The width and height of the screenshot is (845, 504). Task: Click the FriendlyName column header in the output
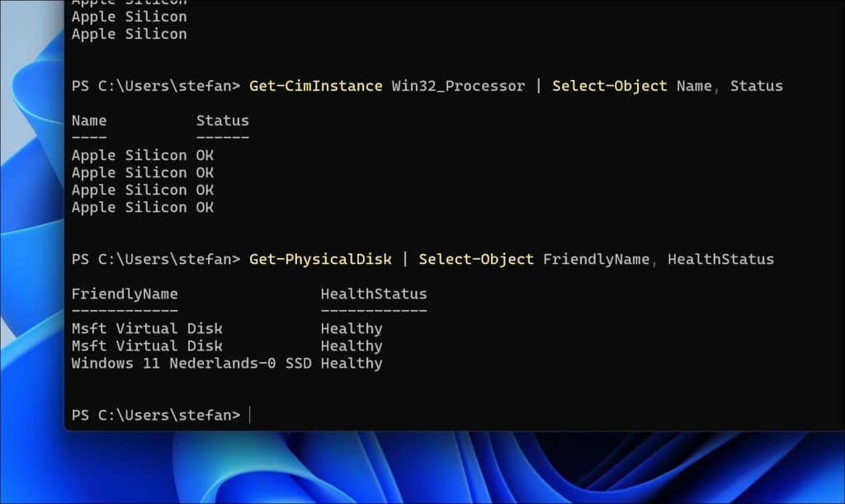click(x=125, y=294)
